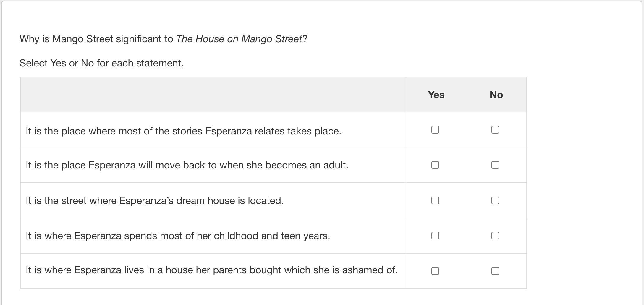Click the 'Select Yes or No' instruction text
The image size is (644, 305).
(101, 63)
